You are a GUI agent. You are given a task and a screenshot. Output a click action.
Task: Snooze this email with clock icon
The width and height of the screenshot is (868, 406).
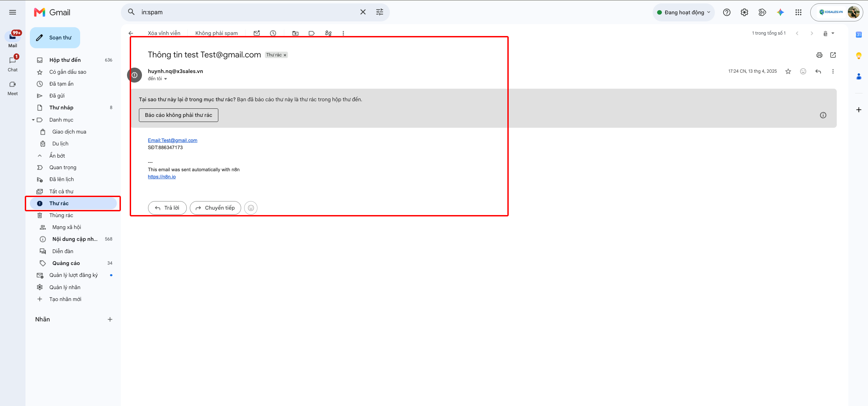coord(273,33)
